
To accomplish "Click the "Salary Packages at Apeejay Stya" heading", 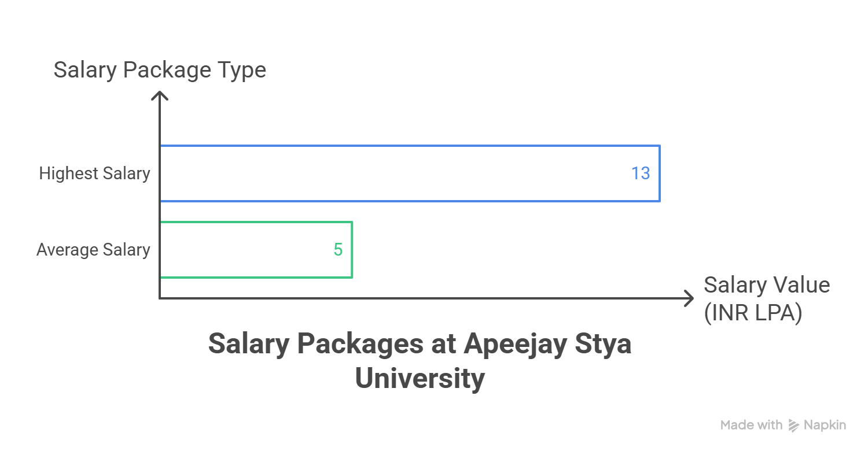I will 420,344.
